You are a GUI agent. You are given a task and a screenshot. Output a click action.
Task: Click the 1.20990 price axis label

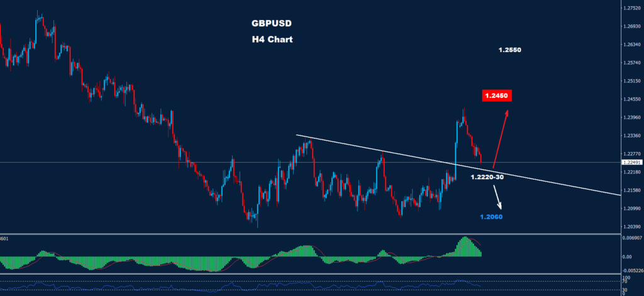633,209
